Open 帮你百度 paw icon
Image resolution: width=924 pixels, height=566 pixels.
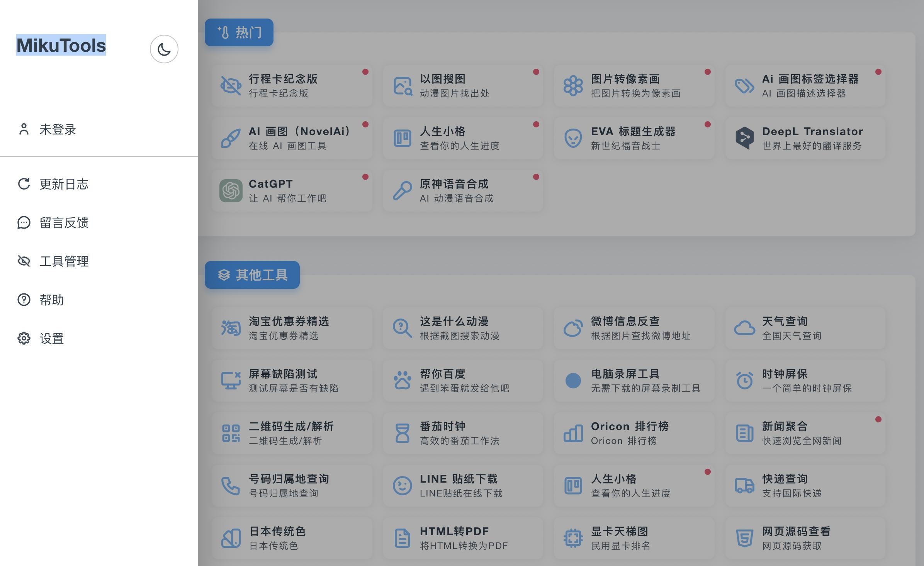(x=402, y=381)
